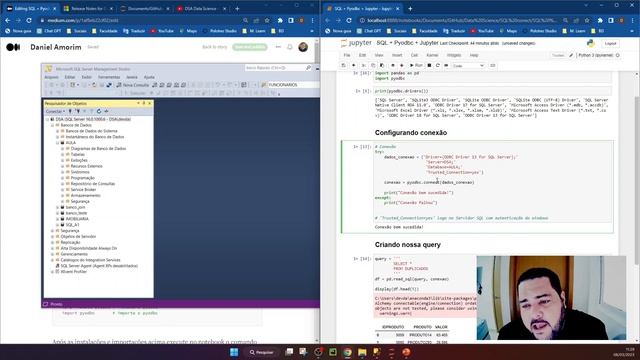Image resolution: width=640 pixels, height=360 pixels.
Task: Move selected cell up in Jupyter toolbar
Action: coord(393,65)
